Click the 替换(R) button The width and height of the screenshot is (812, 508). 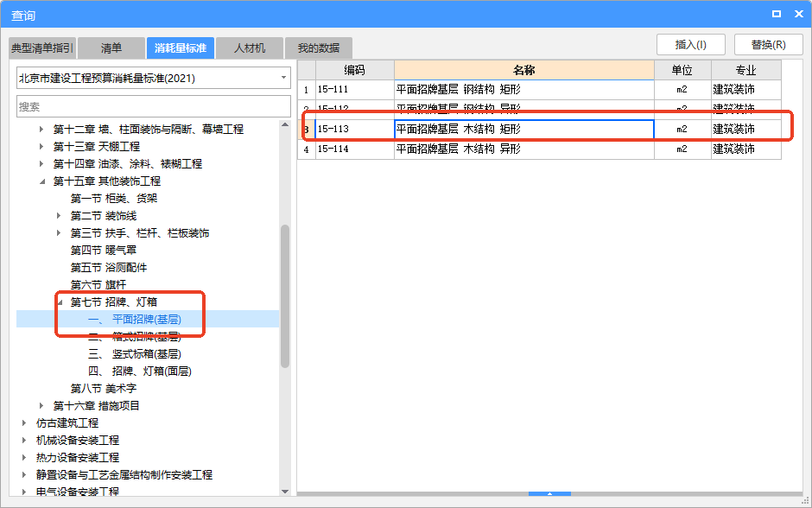point(769,45)
